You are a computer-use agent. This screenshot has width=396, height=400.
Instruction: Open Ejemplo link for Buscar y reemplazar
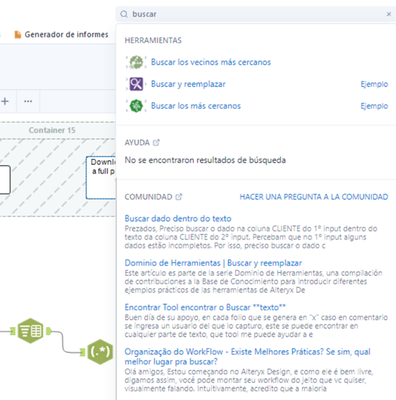pos(374,84)
